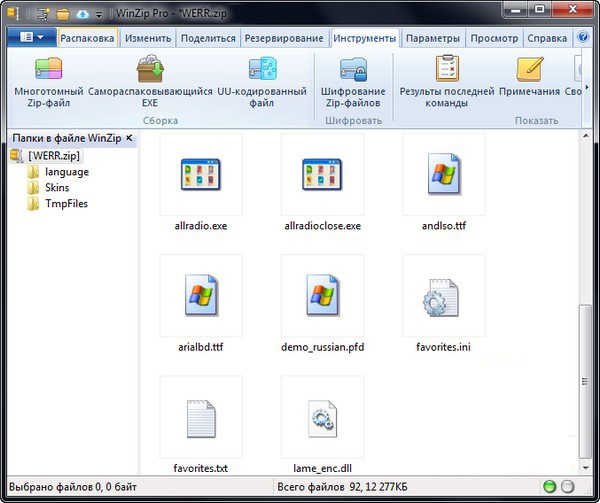600x503 pixels.
Task: Show Результаты последней команды
Action: [x=447, y=82]
